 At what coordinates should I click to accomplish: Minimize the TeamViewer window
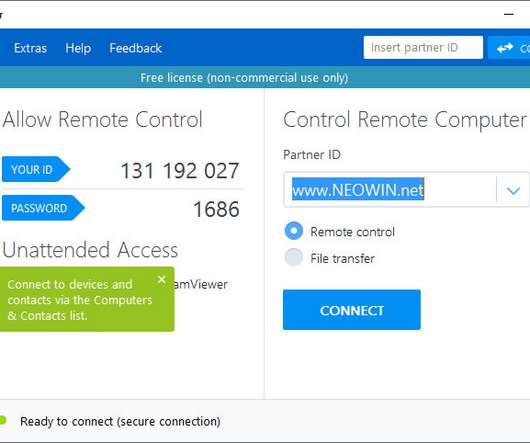click(x=509, y=15)
